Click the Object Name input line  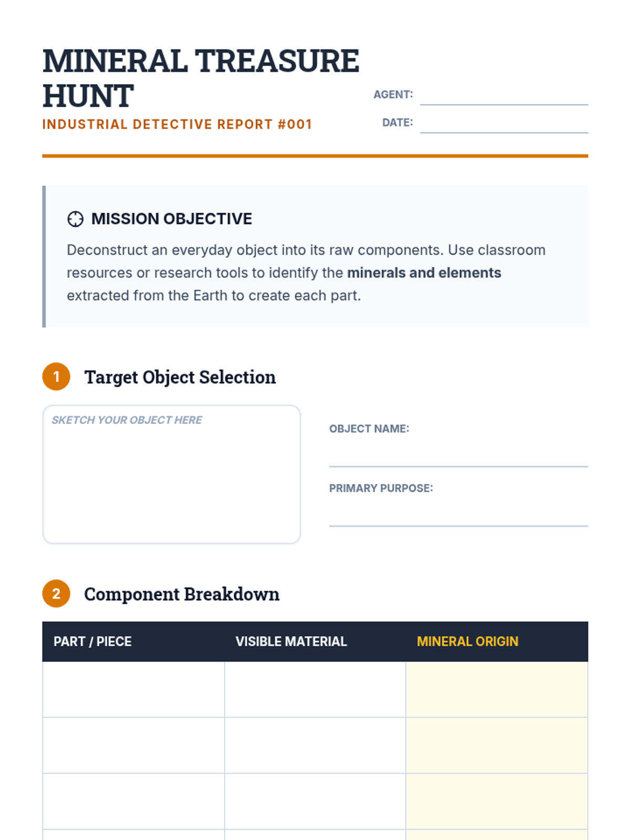(458, 456)
